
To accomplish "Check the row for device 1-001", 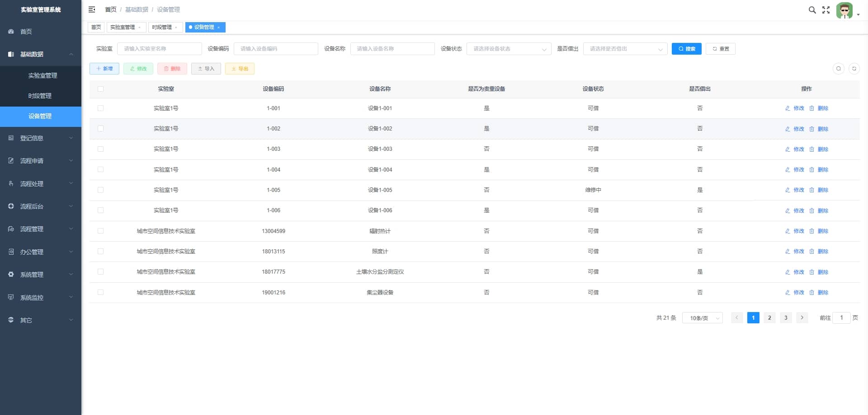I will (x=100, y=108).
